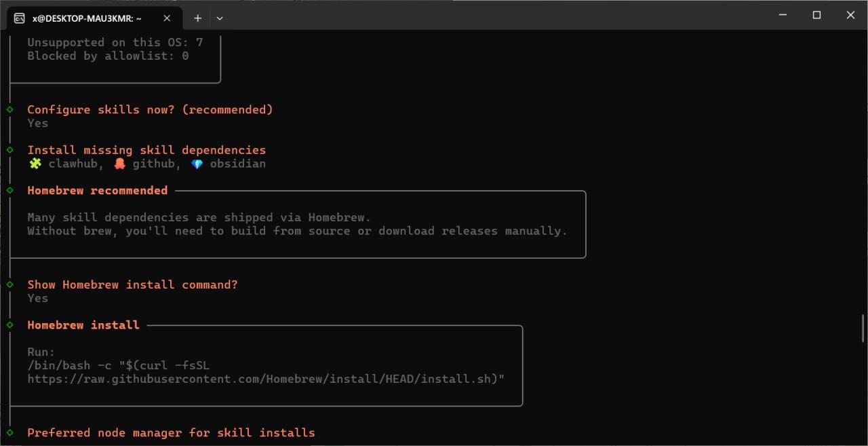Click the diamond marker beside Configure skills now
This screenshot has width=868, height=446.
pyautogui.click(x=10, y=109)
